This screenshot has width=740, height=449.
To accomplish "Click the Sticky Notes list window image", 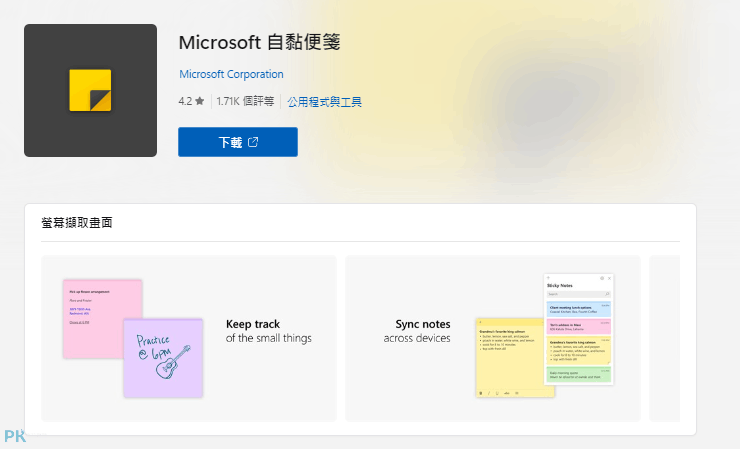I will click(x=579, y=329).
